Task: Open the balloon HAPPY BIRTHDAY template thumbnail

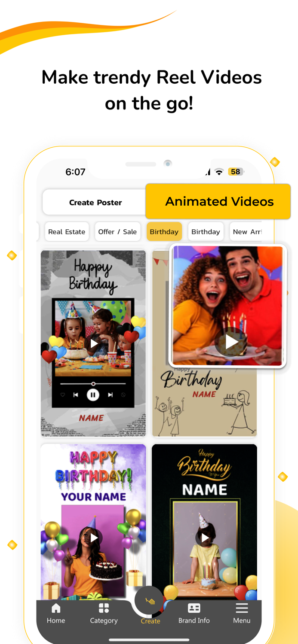Action: pos(93,522)
